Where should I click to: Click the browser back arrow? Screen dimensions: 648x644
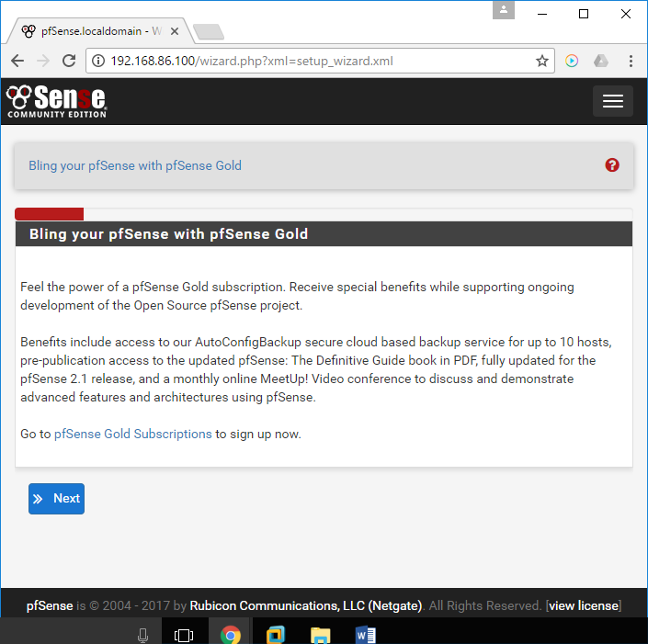(17, 62)
